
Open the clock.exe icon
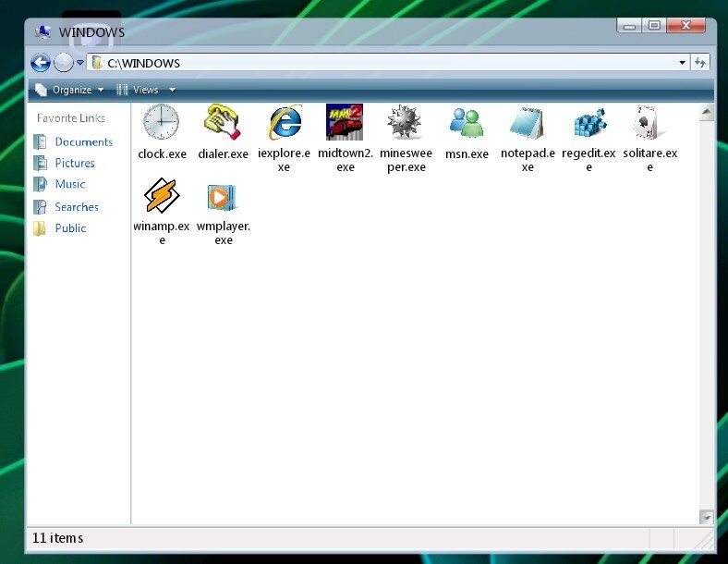(161, 122)
